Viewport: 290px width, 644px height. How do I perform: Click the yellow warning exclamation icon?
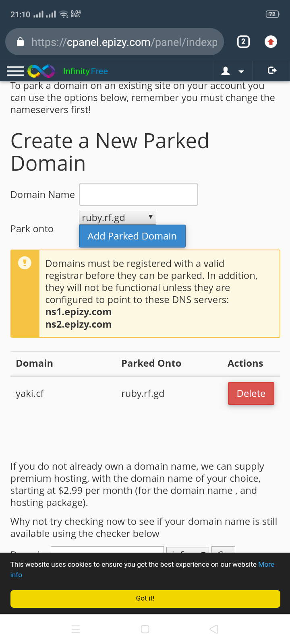(25, 263)
